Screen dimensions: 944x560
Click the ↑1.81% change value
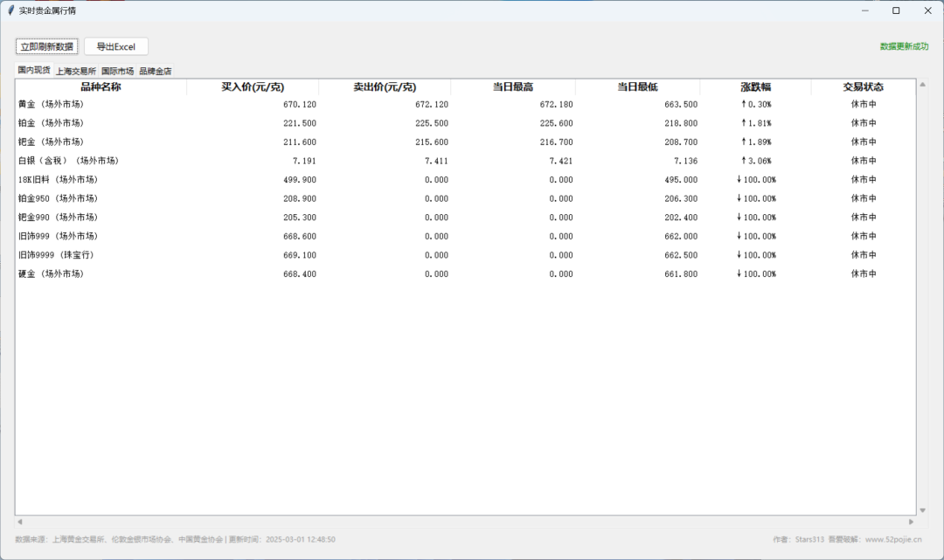click(x=756, y=122)
